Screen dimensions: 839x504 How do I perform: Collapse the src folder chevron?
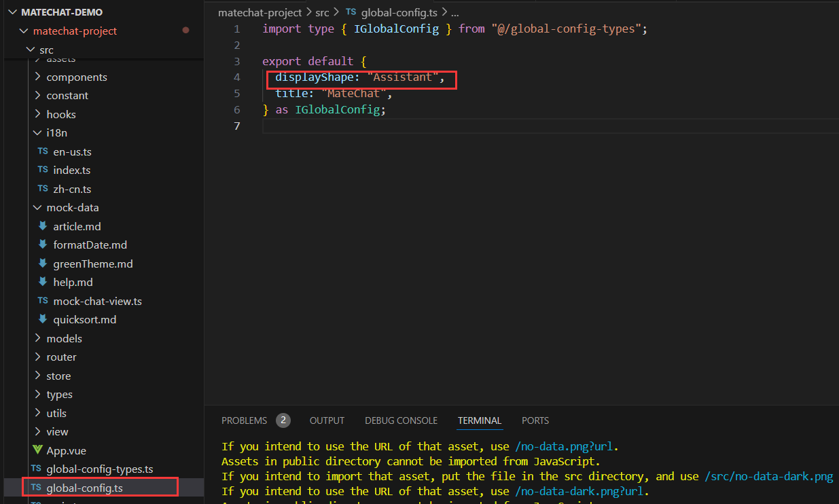pos(31,50)
